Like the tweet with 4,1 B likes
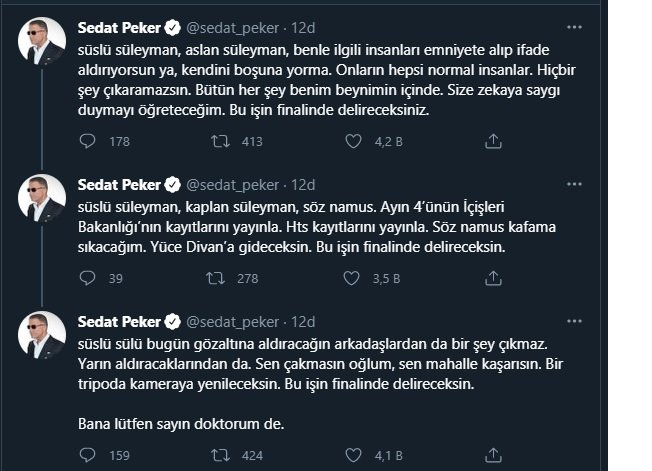 353,455
